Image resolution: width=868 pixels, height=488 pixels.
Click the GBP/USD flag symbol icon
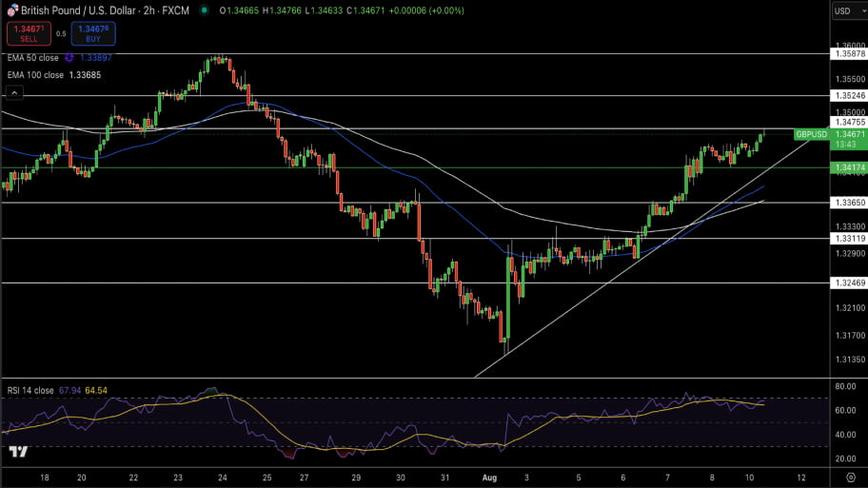[12, 10]
